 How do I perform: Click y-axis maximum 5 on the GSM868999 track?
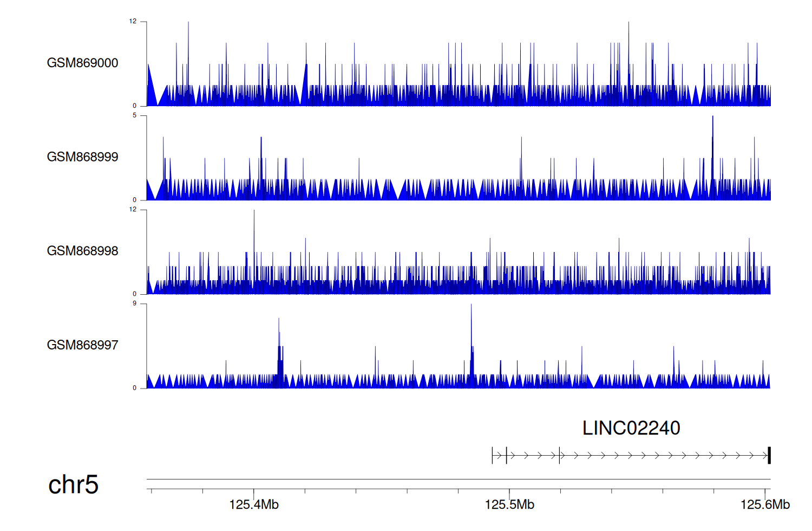(134, 115)
